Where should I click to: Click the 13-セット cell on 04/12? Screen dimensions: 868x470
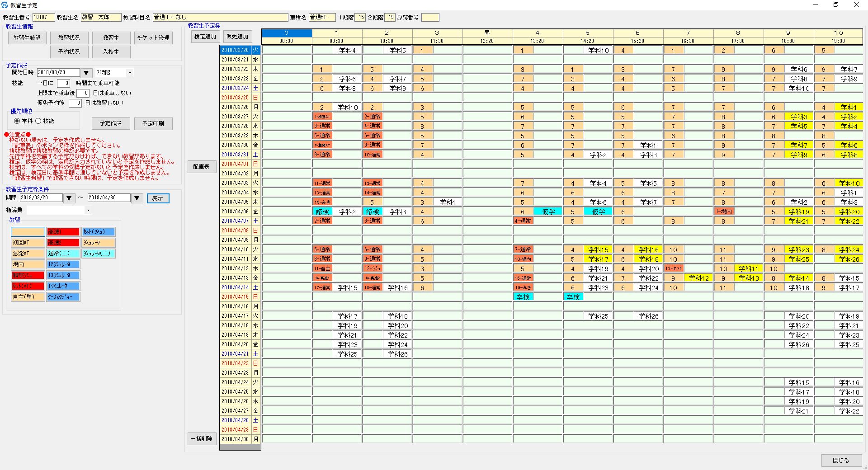pyautogui.click(x=674, y=268)
